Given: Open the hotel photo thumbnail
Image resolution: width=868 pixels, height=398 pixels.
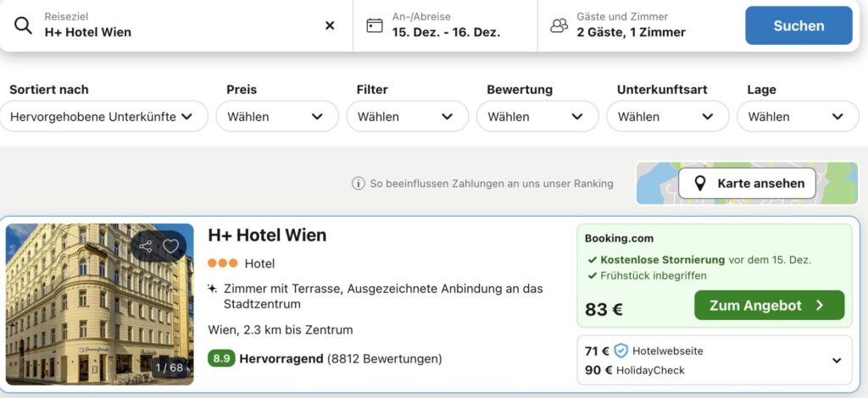Looking at the screenshot, I should [x=100, y=304].
